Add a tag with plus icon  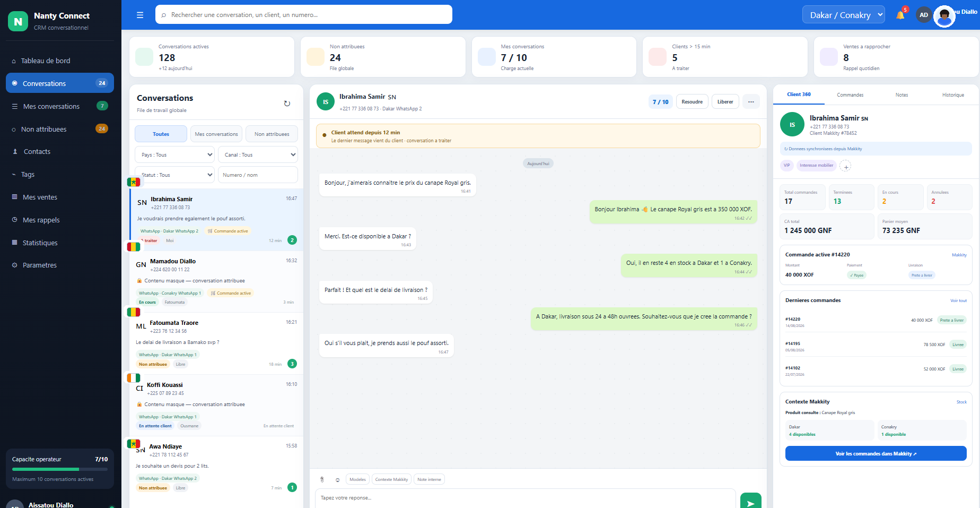[846, 166]
